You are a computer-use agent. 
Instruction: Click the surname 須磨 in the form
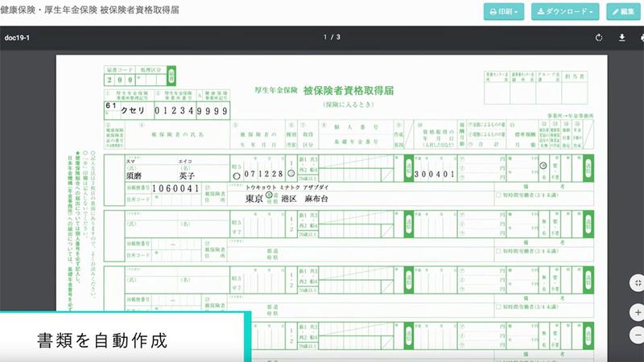pos(134,176)
